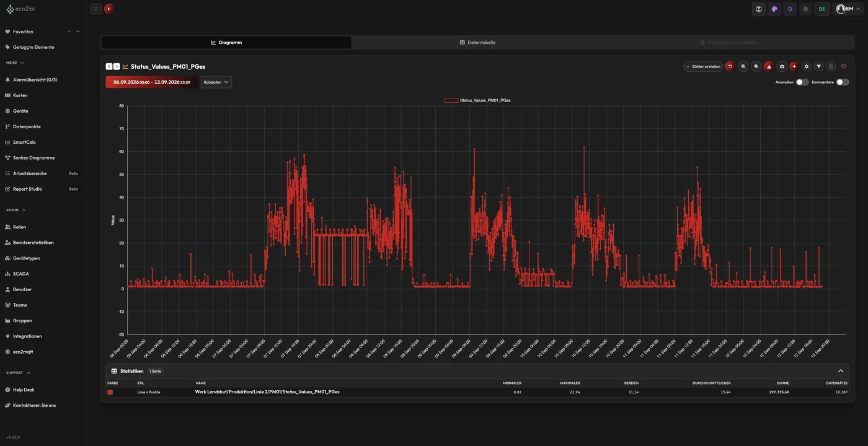This screenshot has width=868, height=446.
Task: Expand the Favoriten chevron
Action: pos(78,32)
